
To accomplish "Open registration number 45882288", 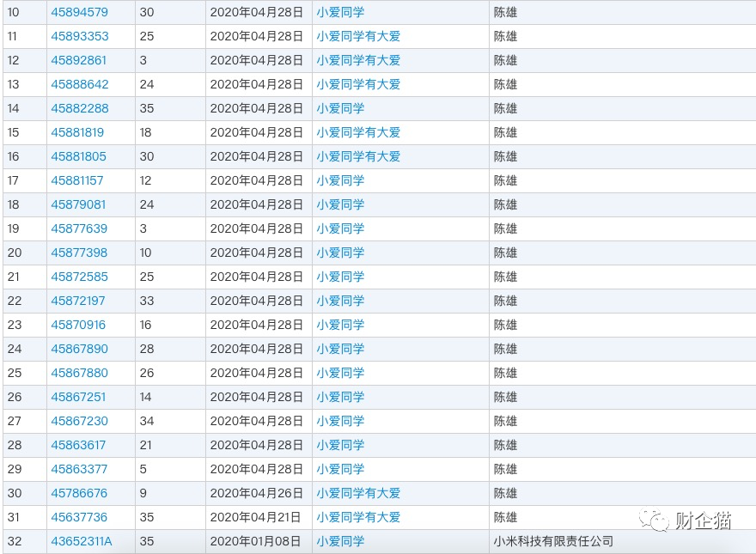I will (x=80, y=108).
